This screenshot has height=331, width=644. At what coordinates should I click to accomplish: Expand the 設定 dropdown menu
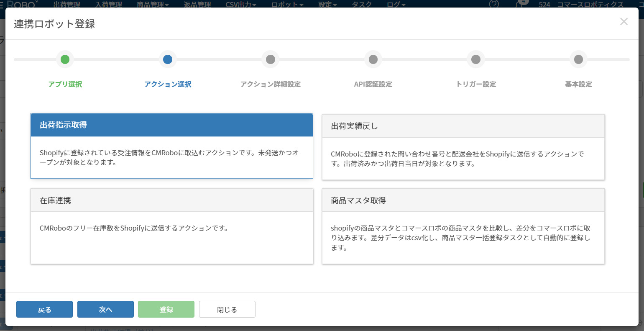[327, 5]
